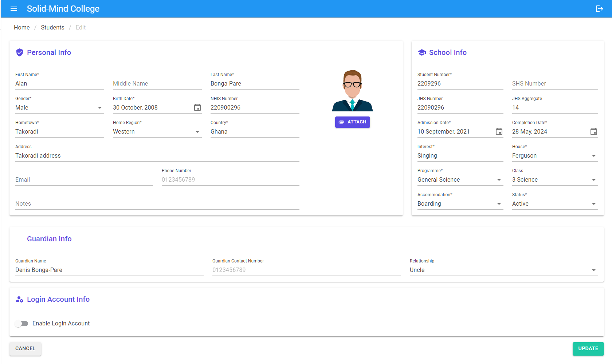This screenshot has width=612, height=364.
Task: Open the Home Region dropdown
Action: click(157, 131)
